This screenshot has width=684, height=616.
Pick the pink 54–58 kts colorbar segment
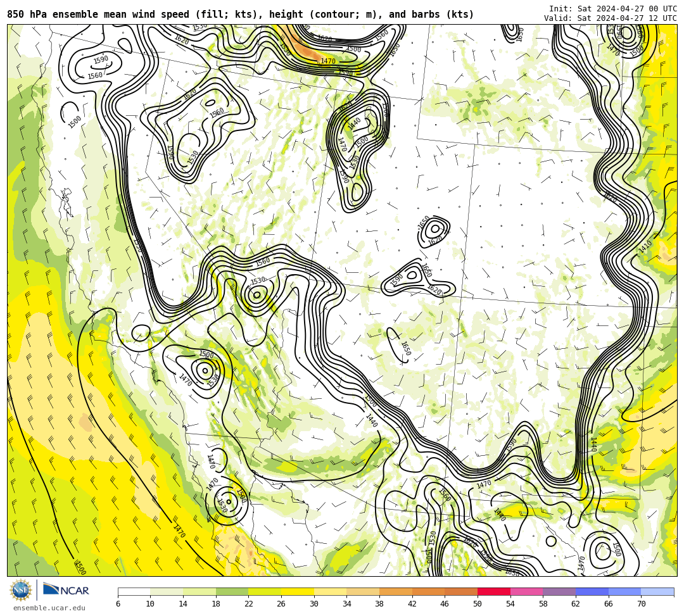(x=526, y=591)
